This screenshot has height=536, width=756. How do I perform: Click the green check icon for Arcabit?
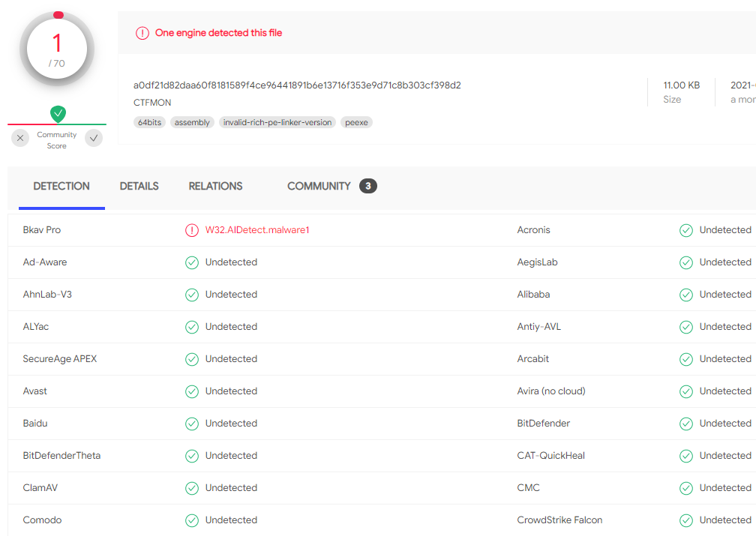tap(686, 360)
